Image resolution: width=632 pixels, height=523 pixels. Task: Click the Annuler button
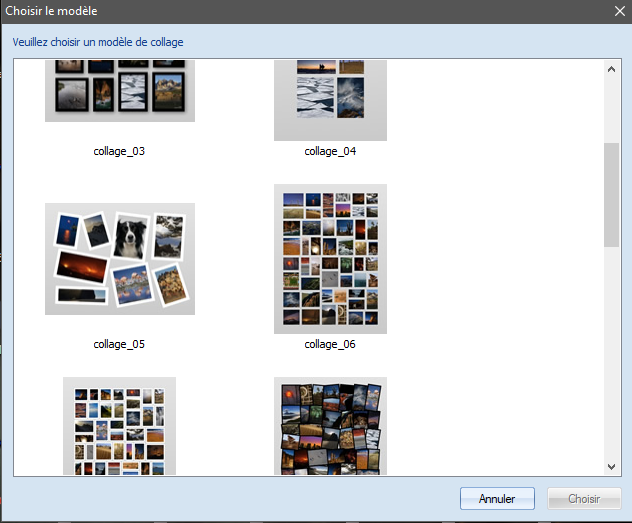tap(497, 499)
